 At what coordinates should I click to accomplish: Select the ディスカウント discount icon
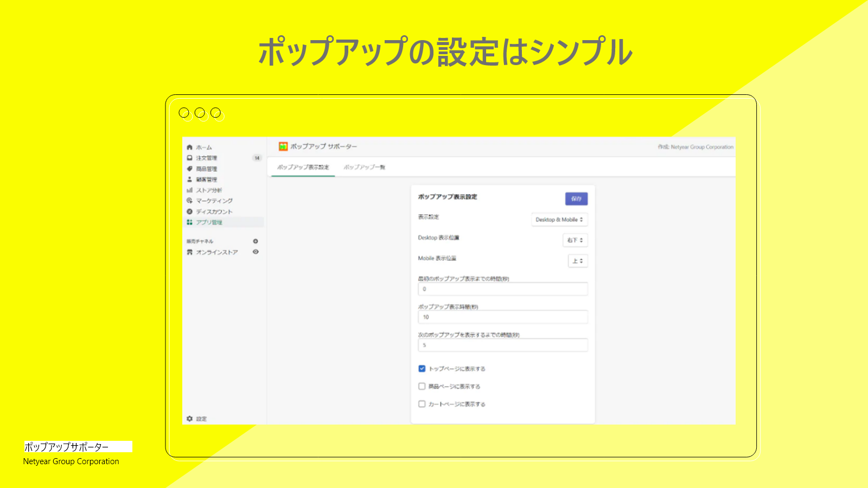click(x=189, y=211)
